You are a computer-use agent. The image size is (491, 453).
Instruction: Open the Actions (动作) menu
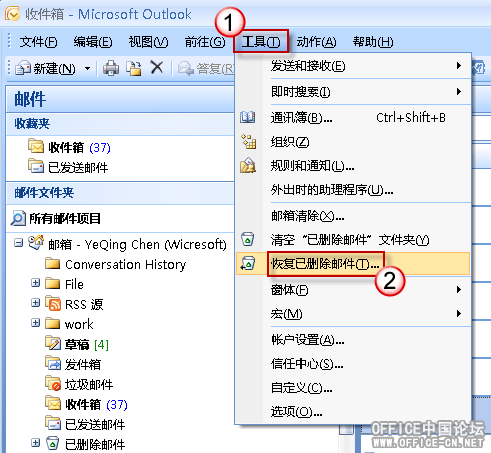(x=316, y=42)
